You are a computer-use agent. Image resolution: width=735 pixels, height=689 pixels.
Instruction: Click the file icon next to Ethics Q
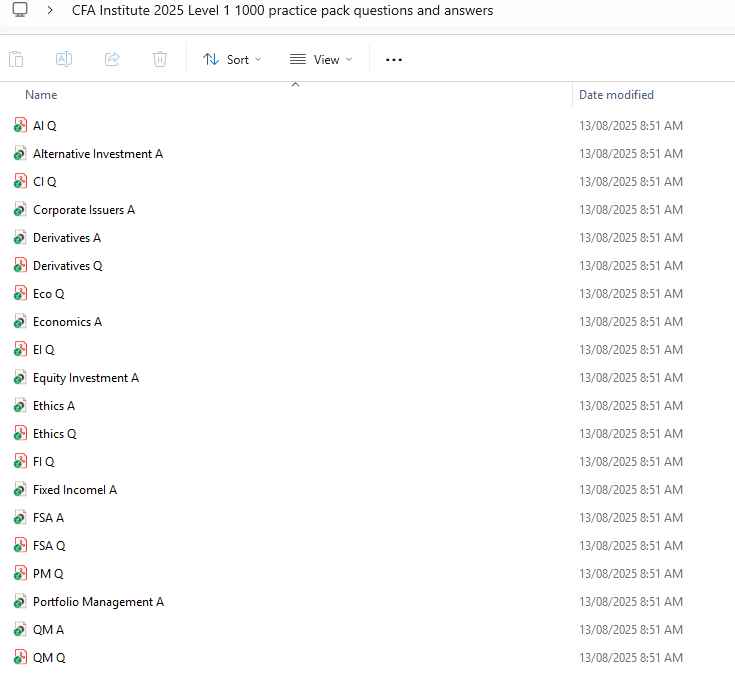(20, 434)
